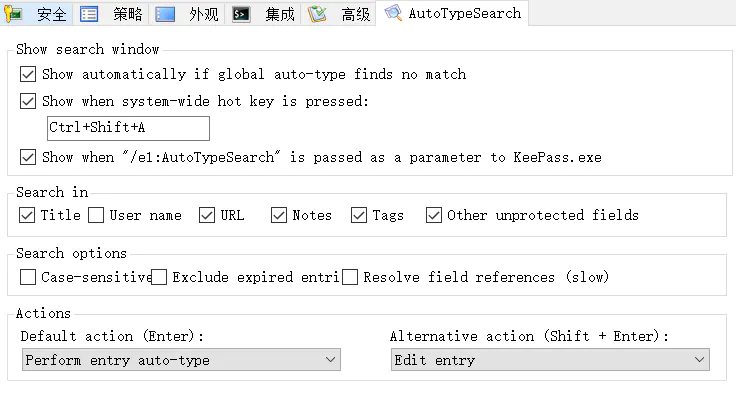
Task: Click the 'Search options' group label
Action: coord(71,253)
